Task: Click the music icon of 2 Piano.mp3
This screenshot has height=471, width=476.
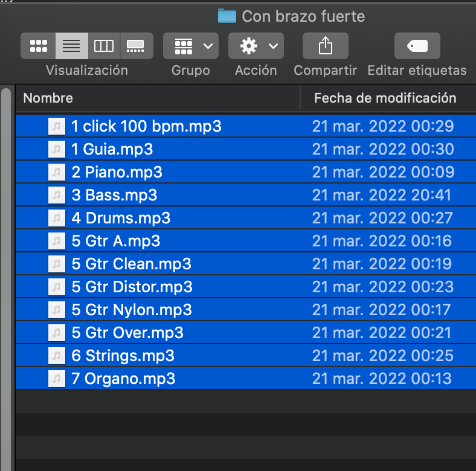Action: (57, 172)
